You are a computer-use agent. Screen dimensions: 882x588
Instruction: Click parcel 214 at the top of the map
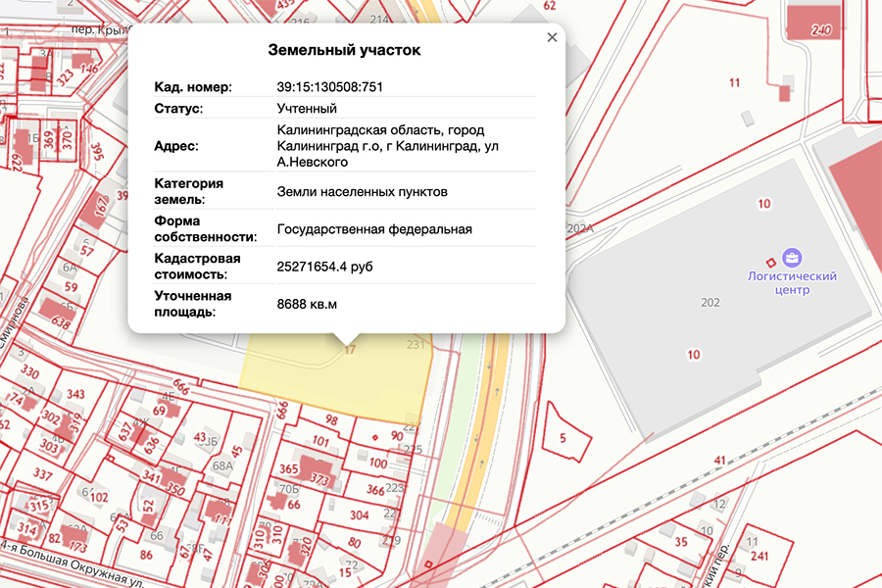tap(381, 18)
